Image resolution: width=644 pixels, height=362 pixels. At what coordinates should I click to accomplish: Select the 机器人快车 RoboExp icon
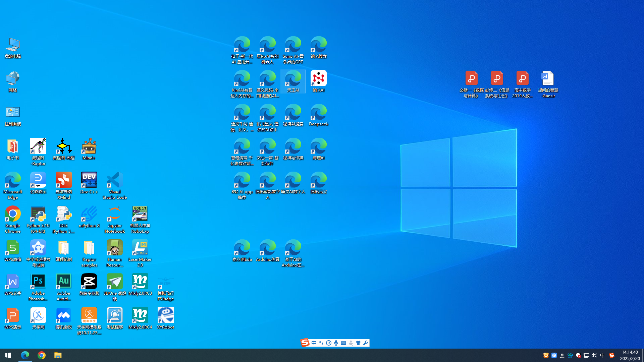tap(140, 220)
